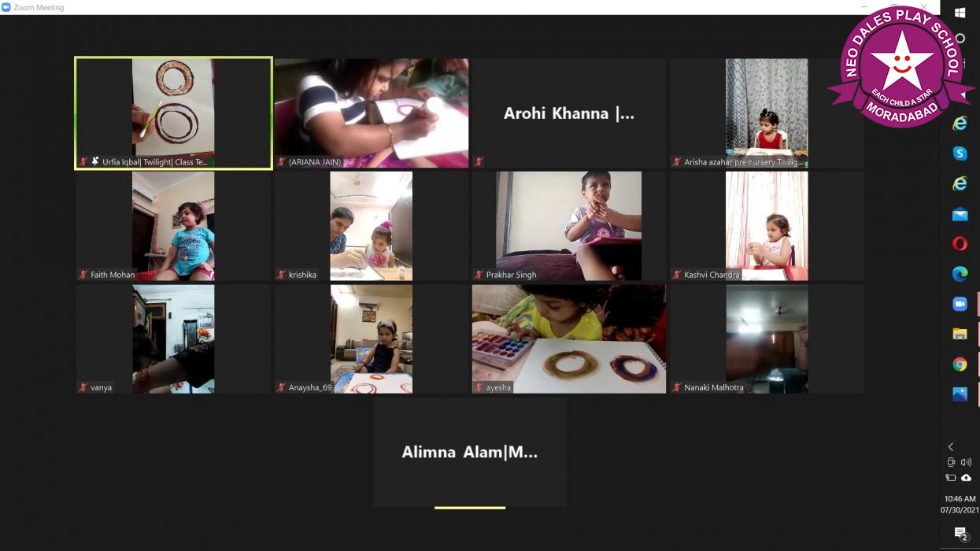Select Urfia Iqbal's pinned video tile
The image size is (980, 551).
coord(173,113)
